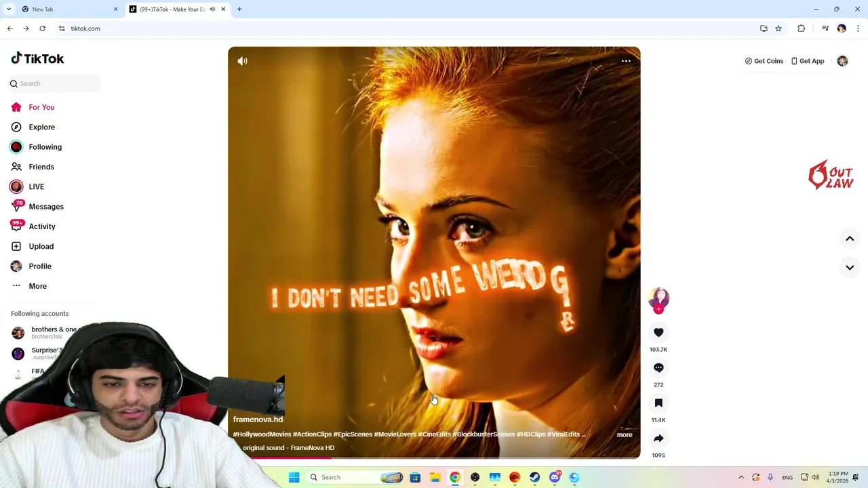Open the tab search dropdown
Image resolution: width=868 pixels, height=488 pixels.
9,9
